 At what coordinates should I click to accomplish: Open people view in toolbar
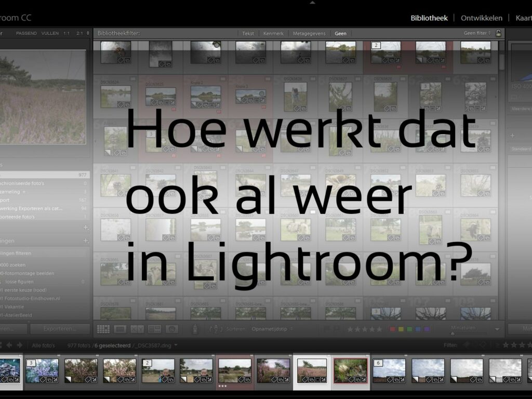click(172, 329)
